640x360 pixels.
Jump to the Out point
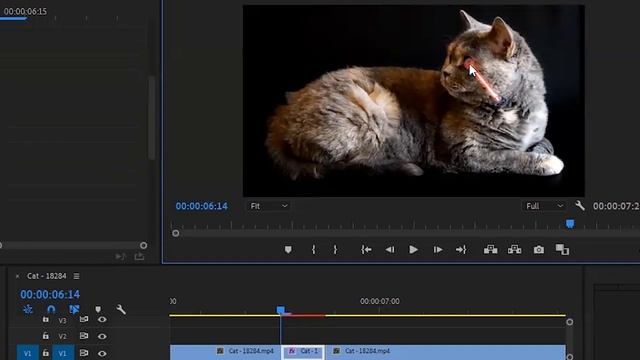(x=461, y=249)
